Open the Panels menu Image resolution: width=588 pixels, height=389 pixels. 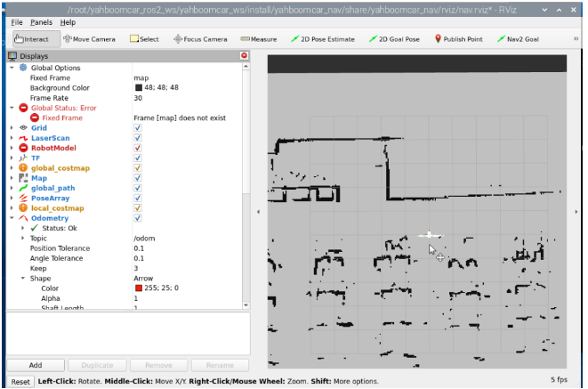[41, 21]
